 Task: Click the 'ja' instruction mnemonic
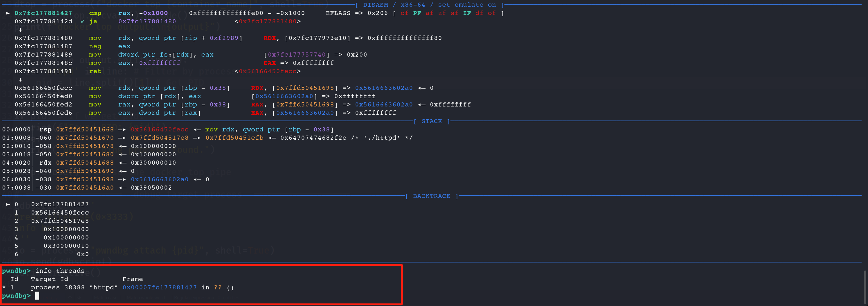(93, 21)
